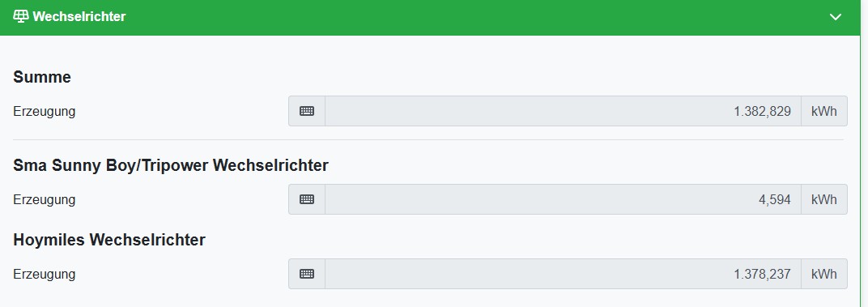Select the Hoymiles field showing 1.378,237

tap(563, 274)
